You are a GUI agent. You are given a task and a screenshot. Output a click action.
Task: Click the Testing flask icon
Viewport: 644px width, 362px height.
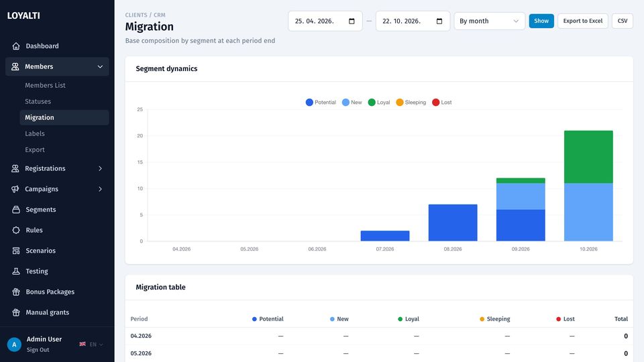coord(16,271)
